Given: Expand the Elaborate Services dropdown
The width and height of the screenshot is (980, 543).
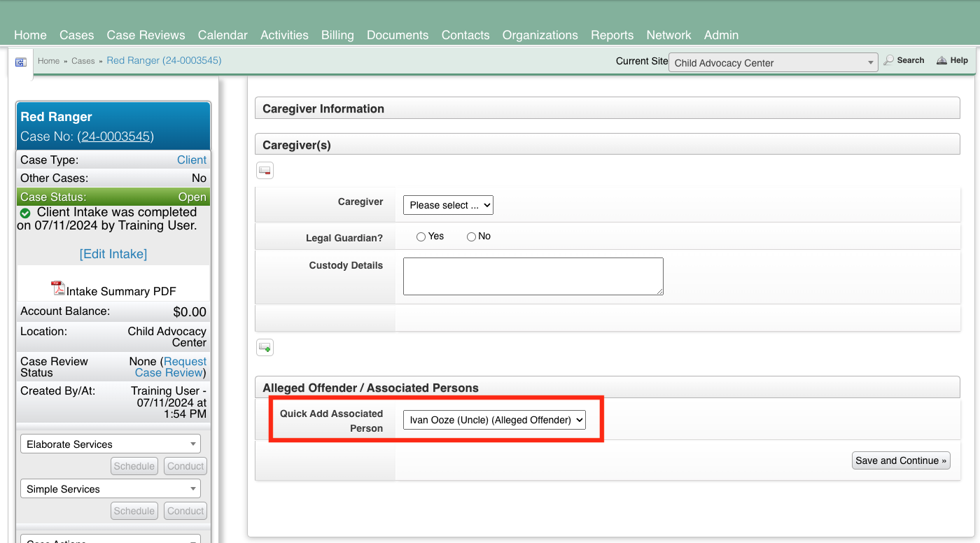Looking at the screenshot, I should [x=111, y=444].
